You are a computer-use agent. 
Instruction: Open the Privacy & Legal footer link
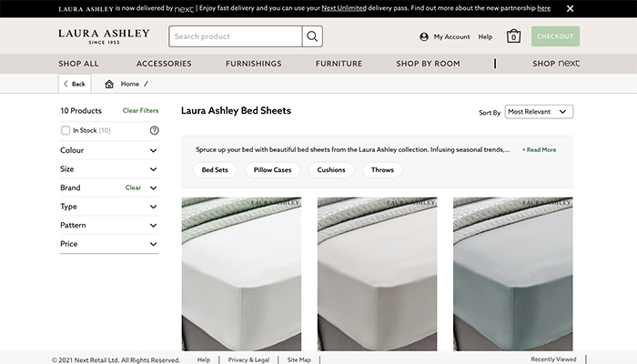[248, 359]
